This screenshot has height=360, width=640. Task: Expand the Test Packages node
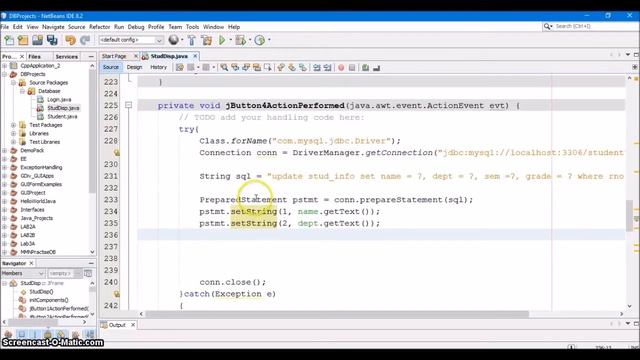click(13, 125)
